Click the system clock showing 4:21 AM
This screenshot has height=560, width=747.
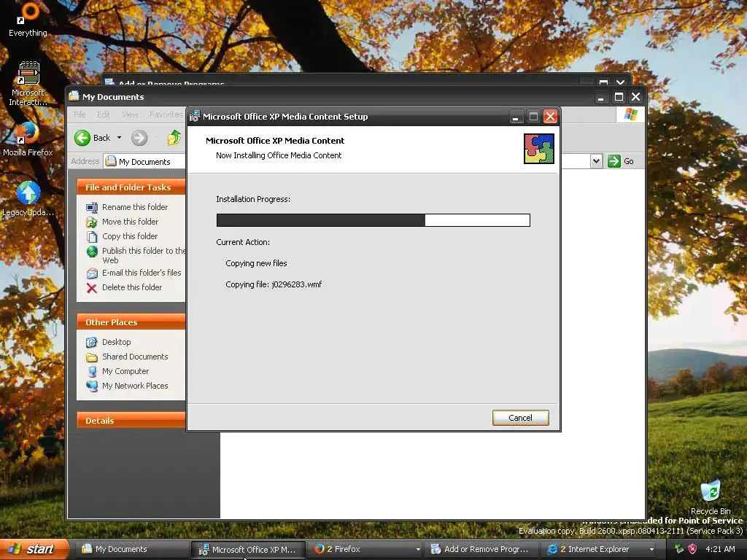pos(720,549)
